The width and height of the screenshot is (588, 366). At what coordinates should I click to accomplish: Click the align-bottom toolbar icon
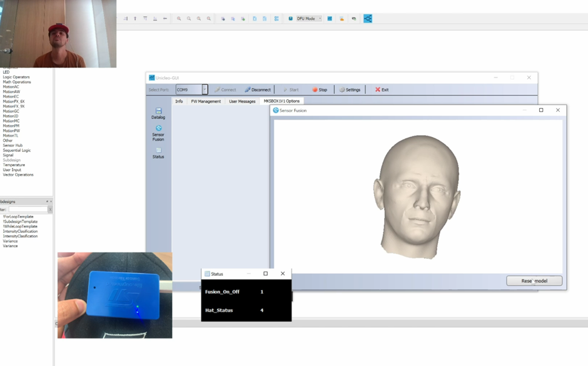pos(155,18)
